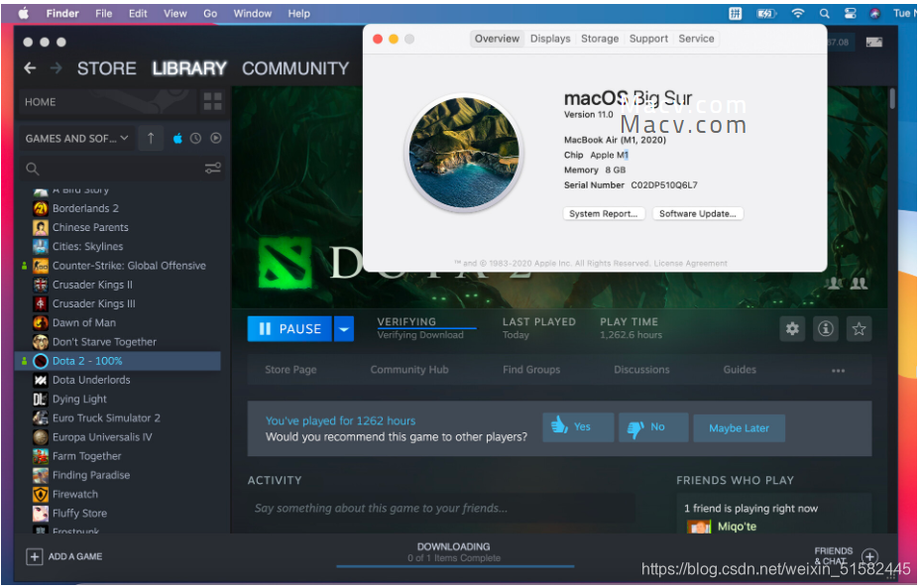The height and width of the screenshot is (588, 921).
Task: Open Control Center in the menu bar
Action: coord(850,14)
